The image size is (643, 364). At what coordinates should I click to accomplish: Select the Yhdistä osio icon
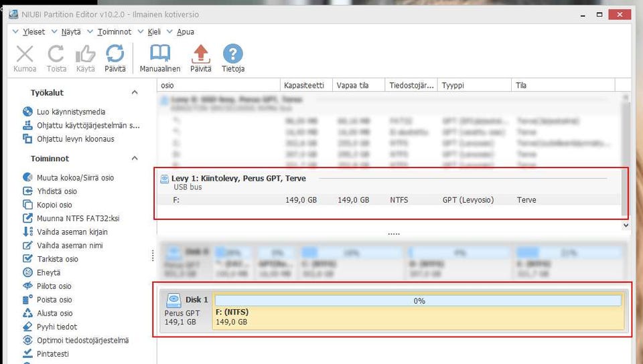click(27, 191)
